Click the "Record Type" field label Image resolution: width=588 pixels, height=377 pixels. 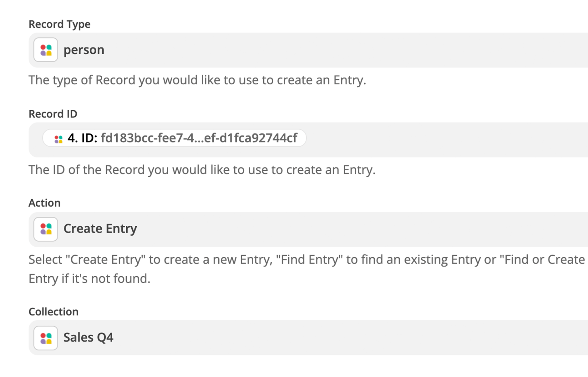59,24
